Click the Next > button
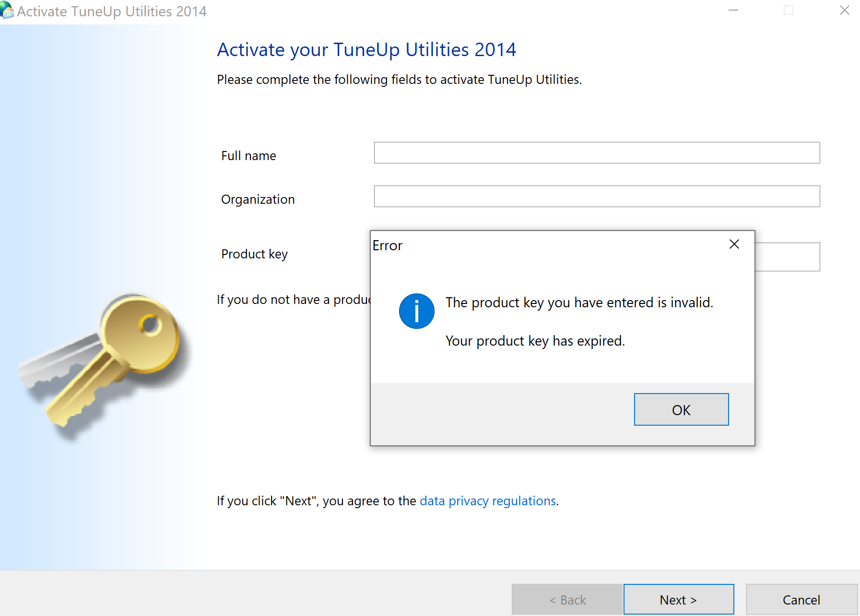Image resolution: width=860 pixels, height=616 pixels. click(678, 599)
